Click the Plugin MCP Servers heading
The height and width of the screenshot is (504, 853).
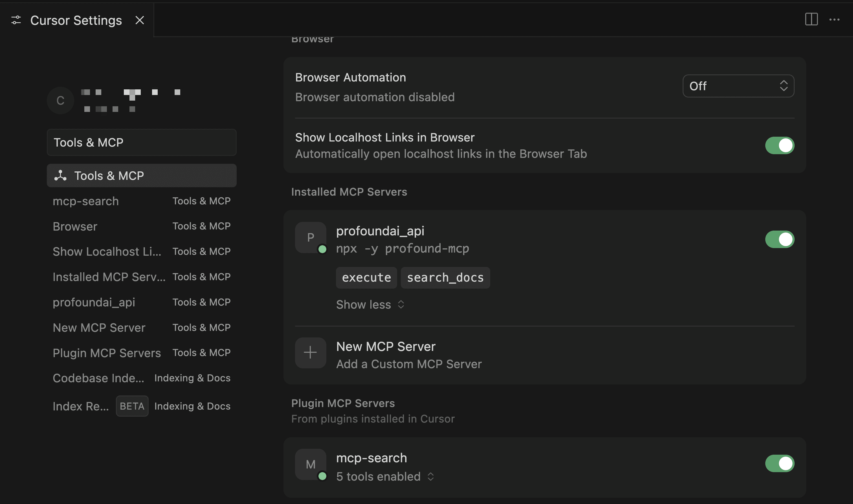tap(343, 403)
